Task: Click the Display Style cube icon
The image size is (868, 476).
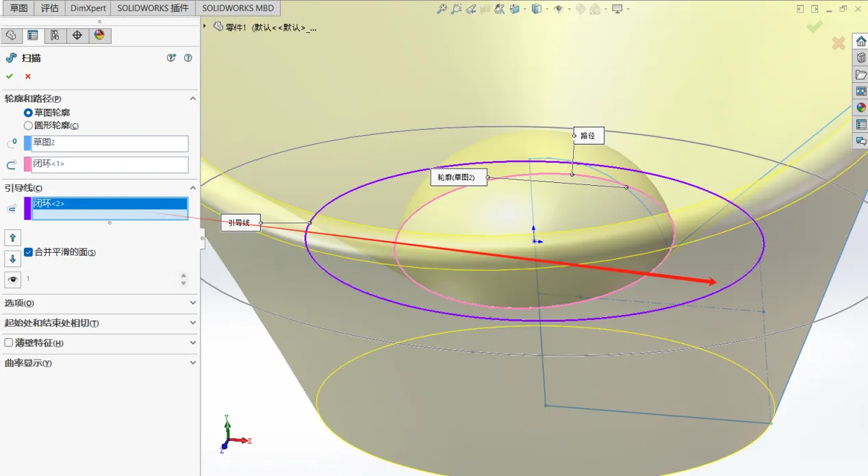Action: (537, 9)
